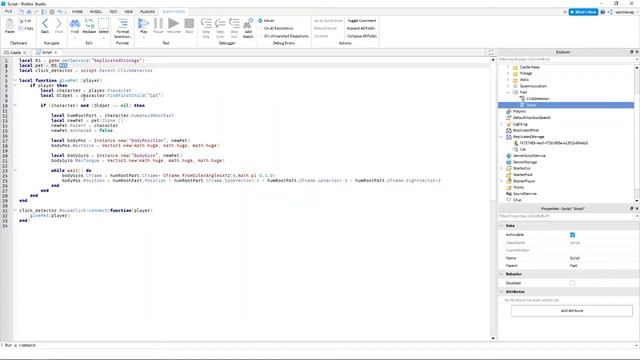Select the Cat item under ReplicatedStorage
Image resolution: width=640 pixels, height=360 pixels.
pos(522,149)
